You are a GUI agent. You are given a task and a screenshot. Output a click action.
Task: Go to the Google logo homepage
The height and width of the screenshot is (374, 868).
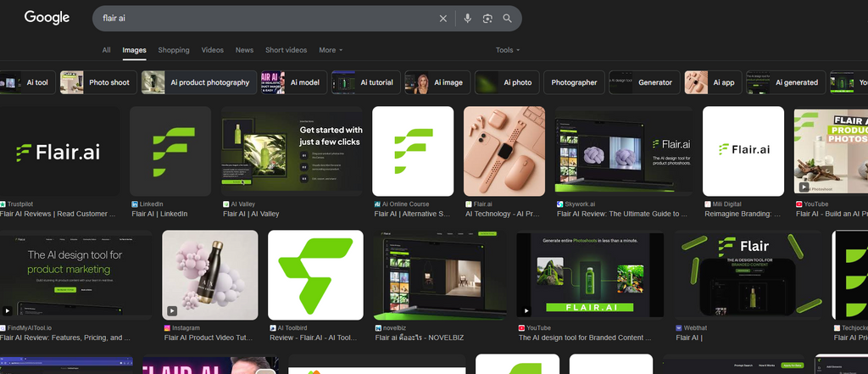coord(47,18)
